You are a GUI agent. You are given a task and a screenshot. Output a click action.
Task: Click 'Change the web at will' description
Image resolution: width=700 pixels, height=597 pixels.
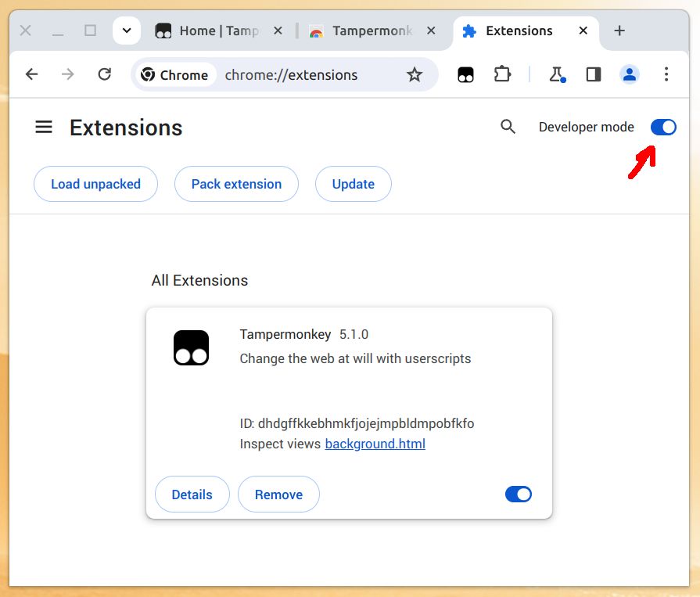(355, 358)
